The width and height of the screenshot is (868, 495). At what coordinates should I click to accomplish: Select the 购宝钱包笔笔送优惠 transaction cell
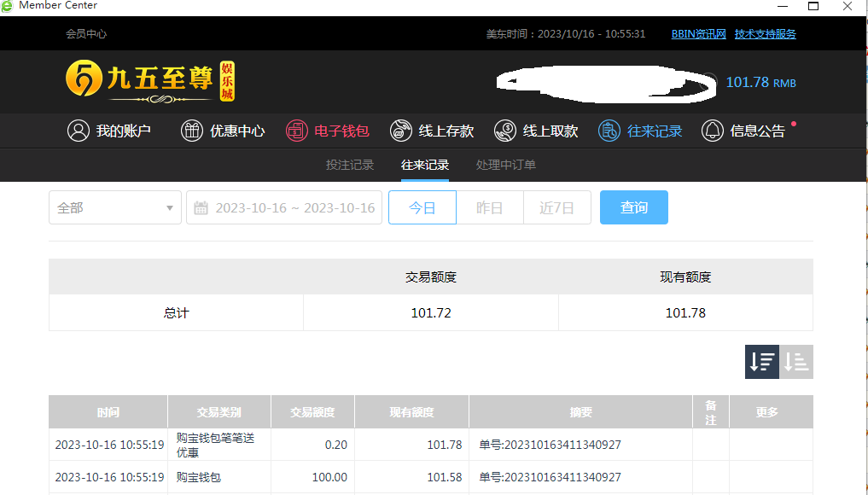218,445
